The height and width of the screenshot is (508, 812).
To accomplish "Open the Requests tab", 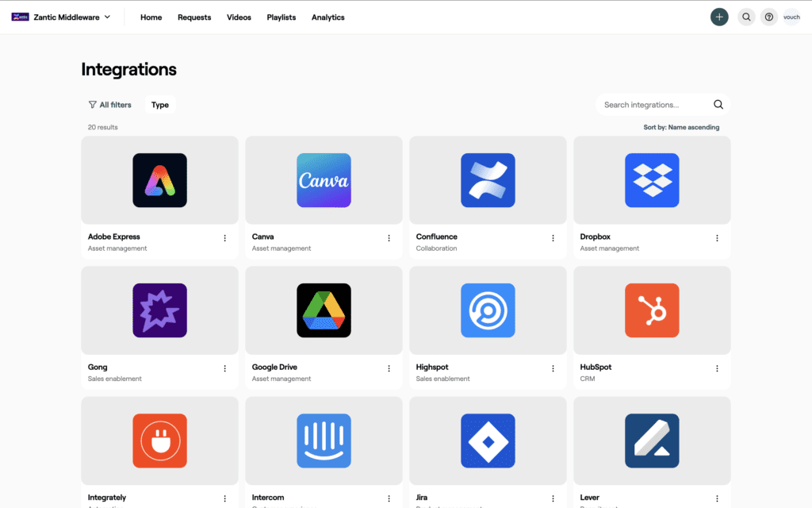I will (194, 17).
